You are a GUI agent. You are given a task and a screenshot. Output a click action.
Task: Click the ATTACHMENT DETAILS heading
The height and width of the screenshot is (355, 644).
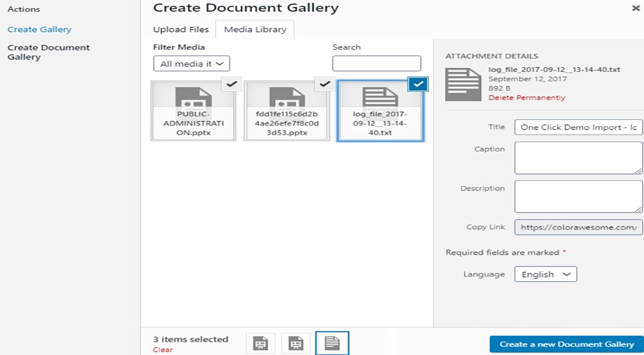point(492,56)
